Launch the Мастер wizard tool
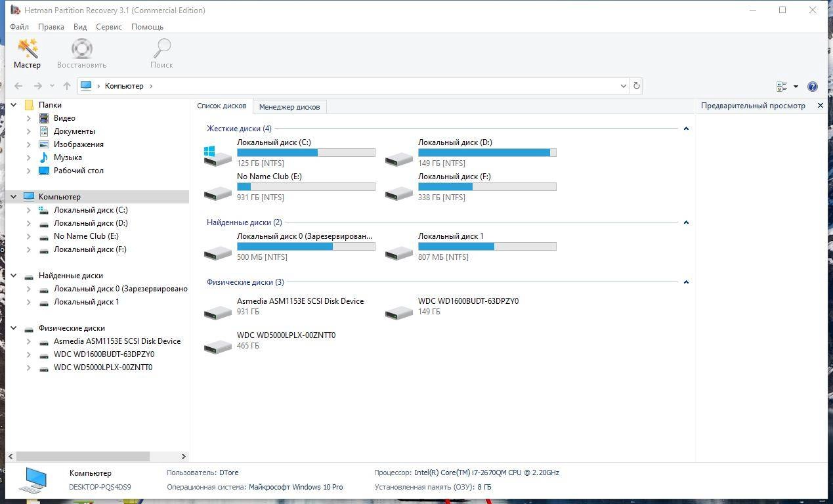 tap(27, 54)
